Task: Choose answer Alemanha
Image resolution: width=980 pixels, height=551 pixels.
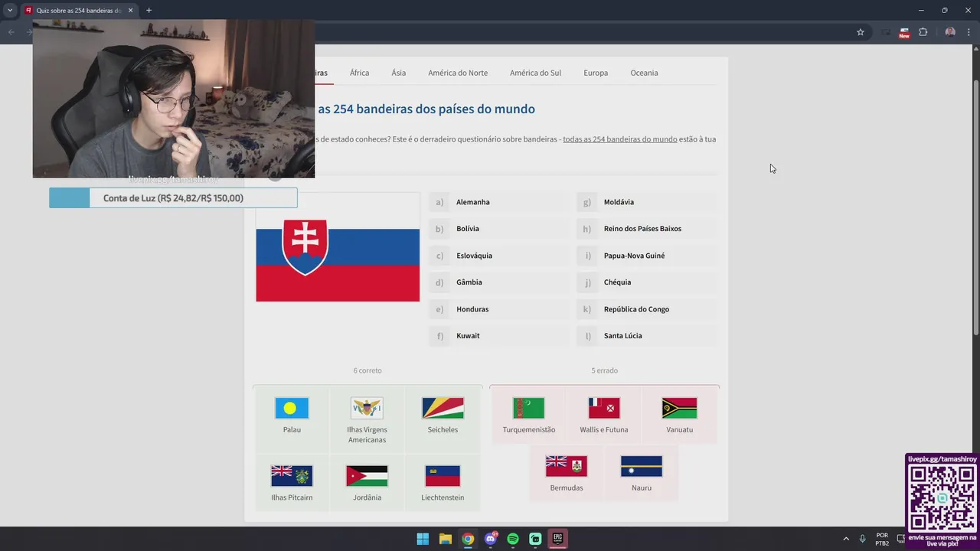Action: [499, 202]
